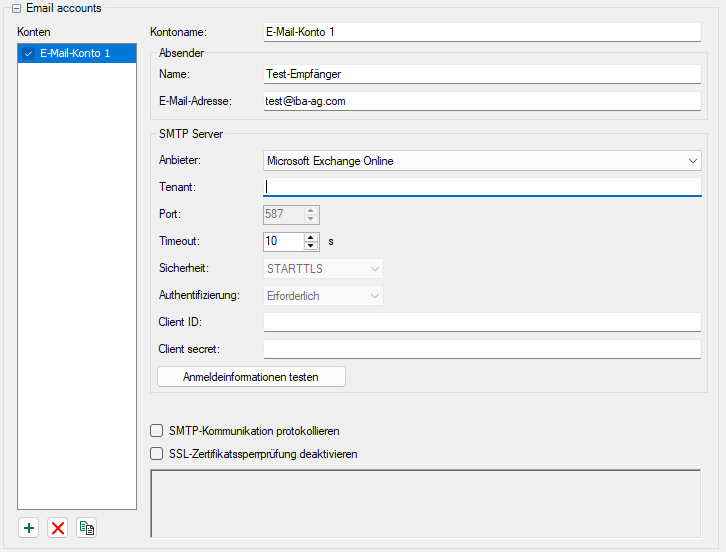Select E-Mail-Konto 1 in the Konten list
This screenshot has height=552, width=726.
pyautogui.click(x=77, y=53)
